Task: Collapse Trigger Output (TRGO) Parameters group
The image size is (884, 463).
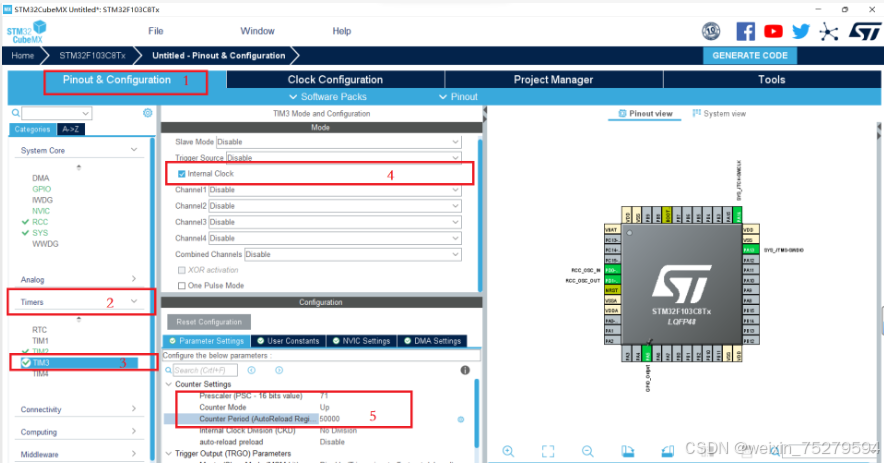Action: 169,453
